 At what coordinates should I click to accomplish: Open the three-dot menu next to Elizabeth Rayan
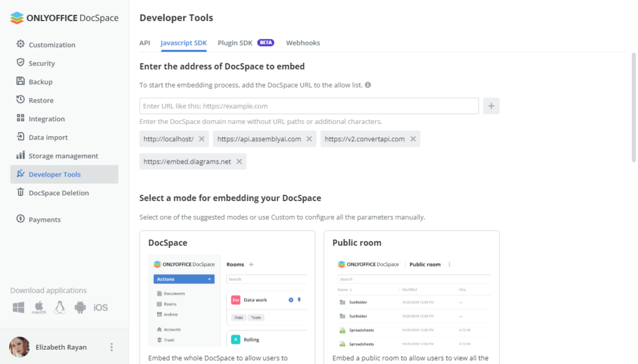[111, 347]
